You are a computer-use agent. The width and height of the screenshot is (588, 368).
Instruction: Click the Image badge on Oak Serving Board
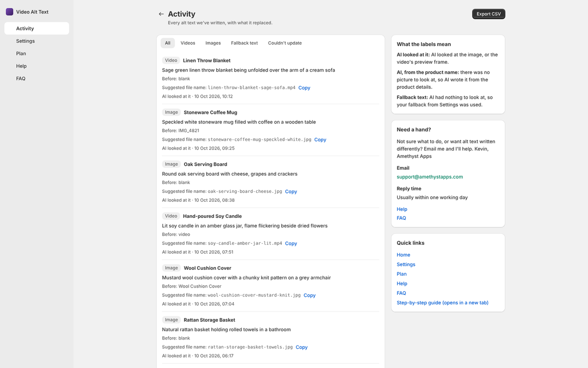tap(171, 164)
